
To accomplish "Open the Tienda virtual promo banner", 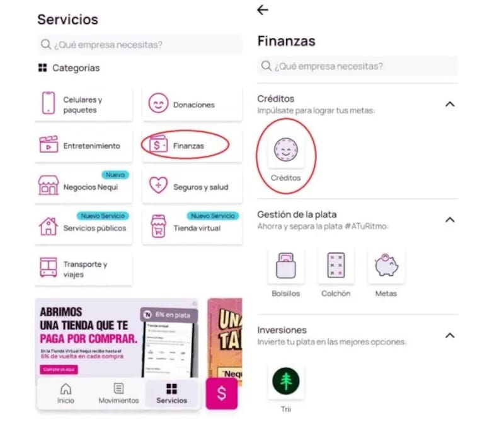I will 117,338.
